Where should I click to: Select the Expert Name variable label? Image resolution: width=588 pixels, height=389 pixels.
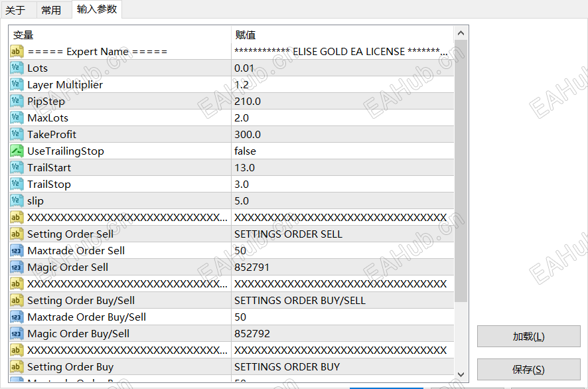[98, 51]
